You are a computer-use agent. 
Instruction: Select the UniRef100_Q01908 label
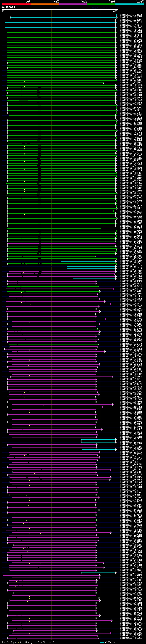pos(131,40)
